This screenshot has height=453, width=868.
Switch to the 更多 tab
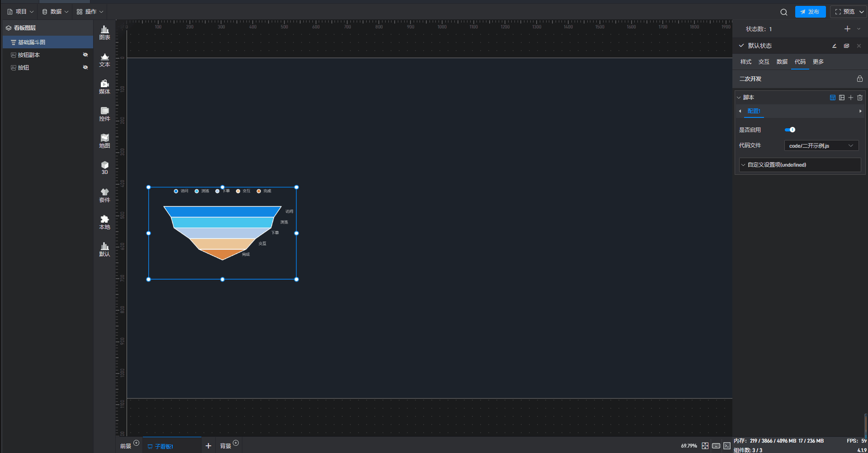pyautogui.click(x=818, y=62)
